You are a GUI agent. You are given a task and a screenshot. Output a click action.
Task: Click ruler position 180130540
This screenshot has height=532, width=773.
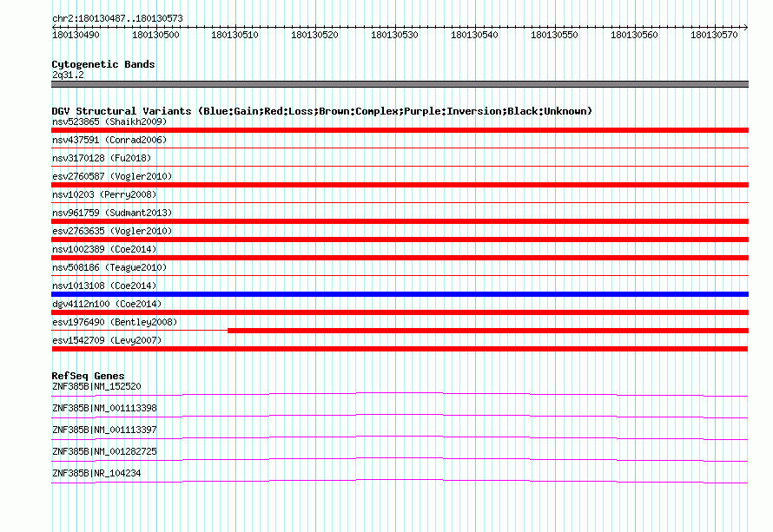tap(474, 35)
